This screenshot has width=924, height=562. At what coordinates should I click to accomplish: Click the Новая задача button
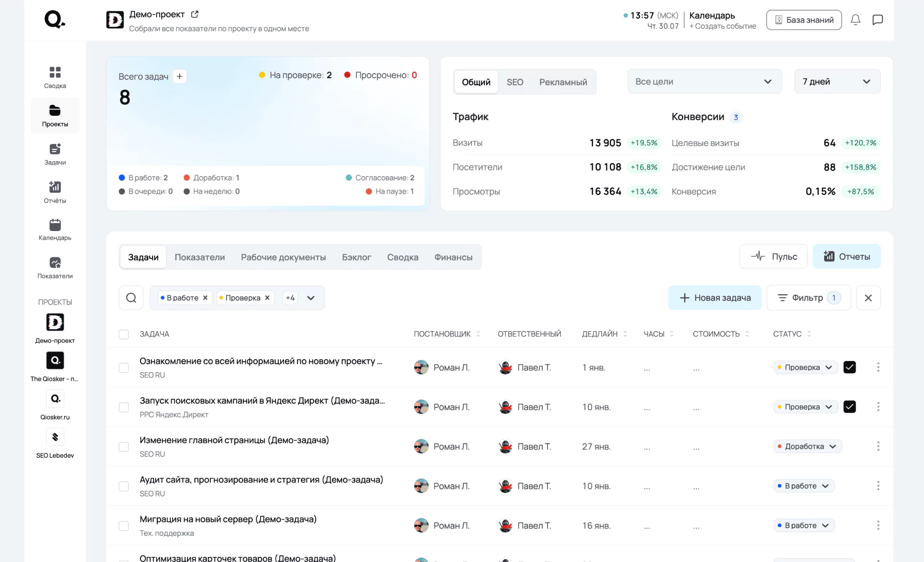[x=715, y=298]
